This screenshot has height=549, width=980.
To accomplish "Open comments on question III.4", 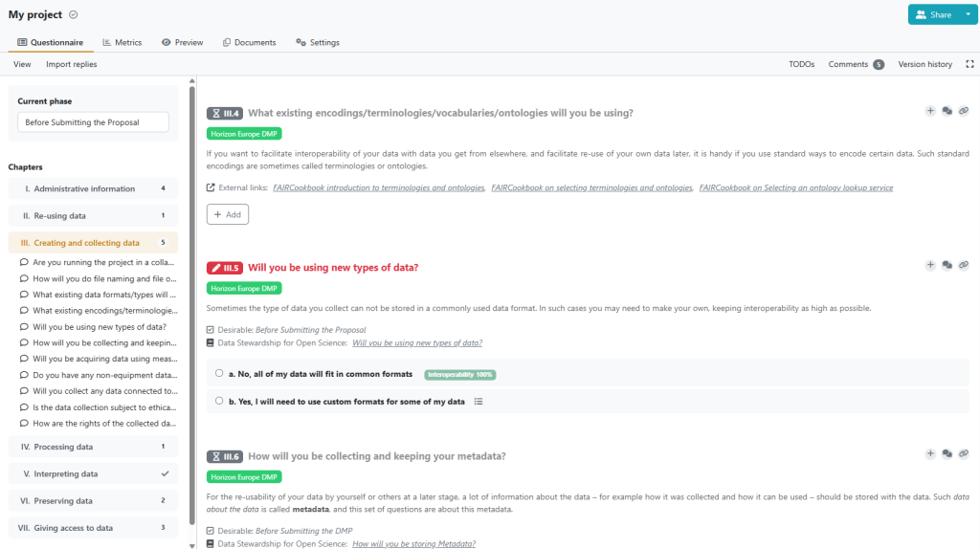I will (x=947, y=111).
